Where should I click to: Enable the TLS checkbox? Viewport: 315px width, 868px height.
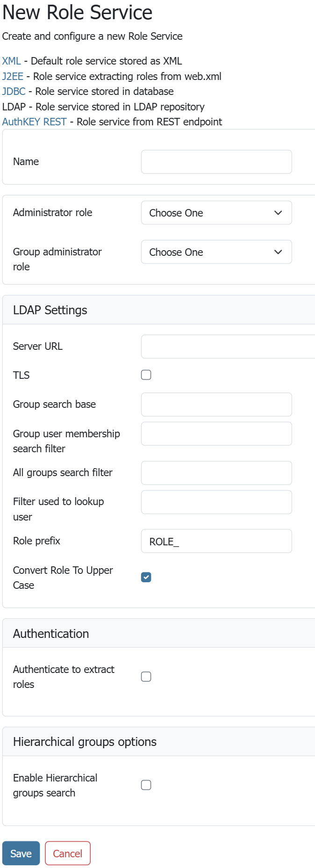click(146, 375)
